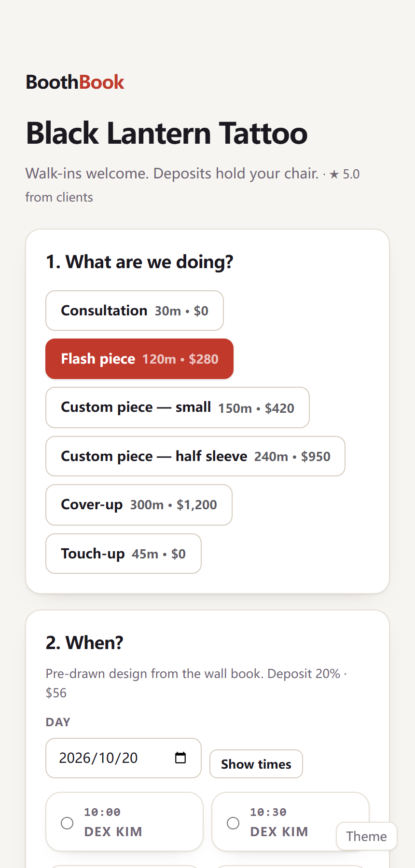Select the Cover-up option
Image resolution: width=415 pixels, height=868 pixels.
pos(139,505)
